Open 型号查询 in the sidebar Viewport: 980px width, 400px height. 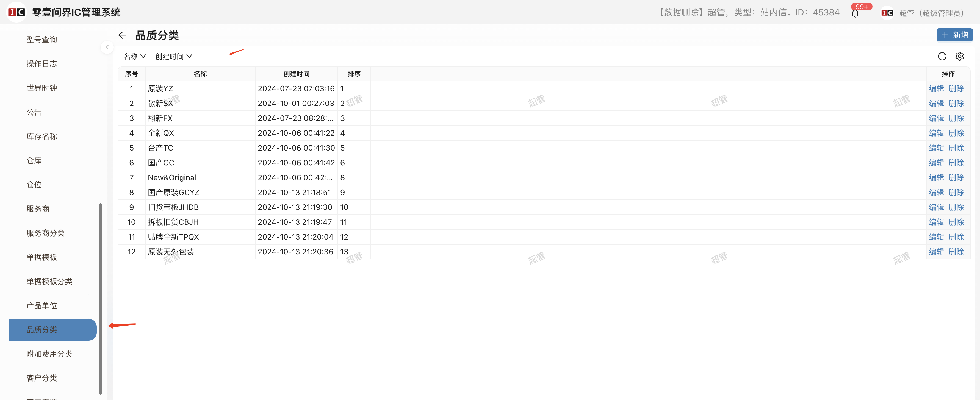42,40
